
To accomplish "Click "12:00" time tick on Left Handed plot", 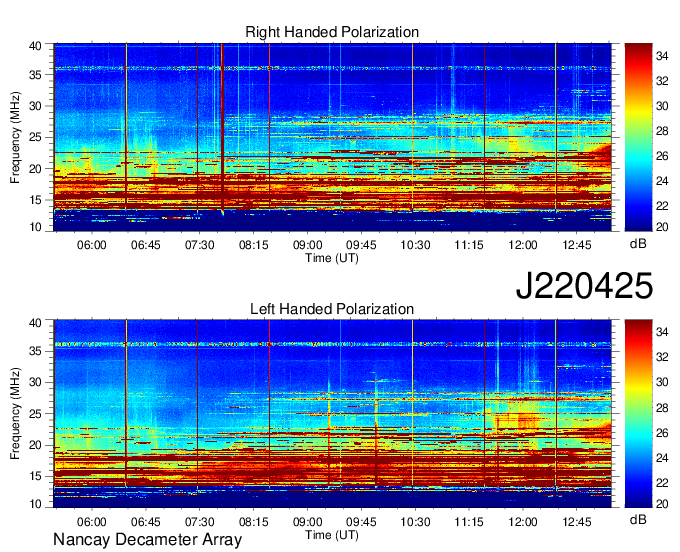I will [523, 522].
